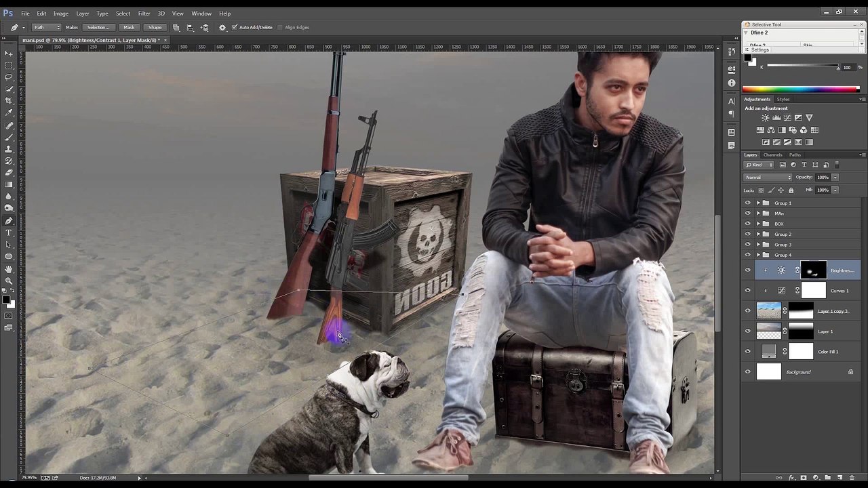
Task: Hide the Layer 1 copy 3 layer
Action: point(748,310)
